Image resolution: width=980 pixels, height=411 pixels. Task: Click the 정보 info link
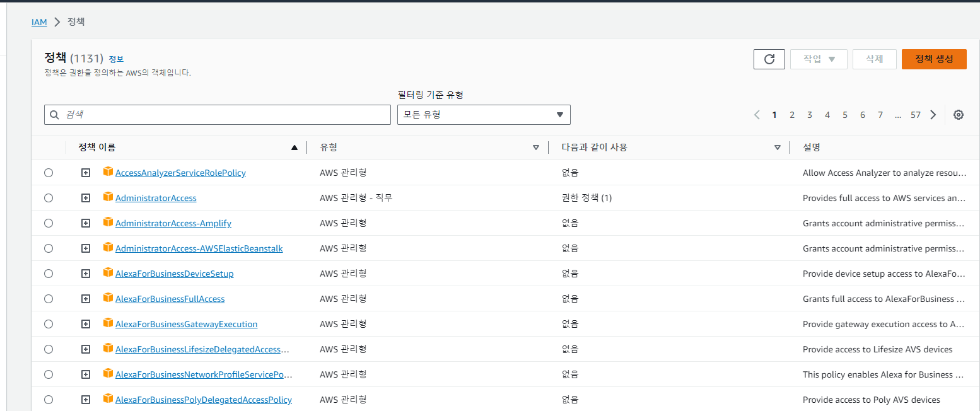(116, 59)
